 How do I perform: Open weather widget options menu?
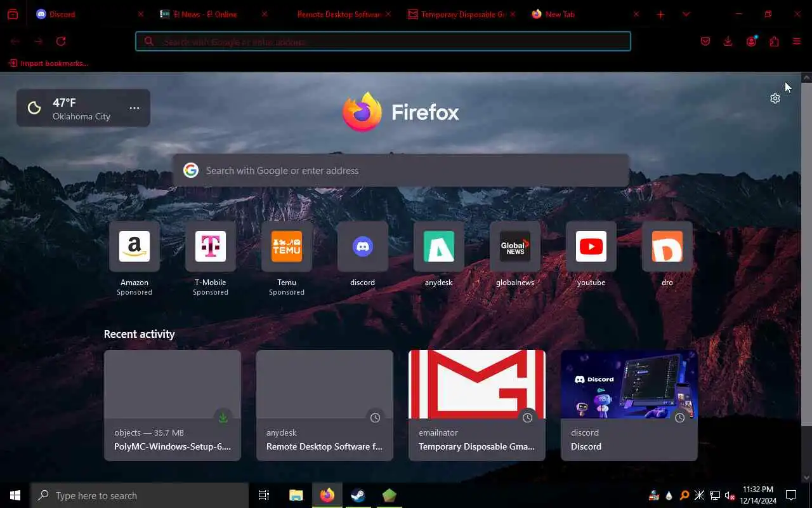134,108
